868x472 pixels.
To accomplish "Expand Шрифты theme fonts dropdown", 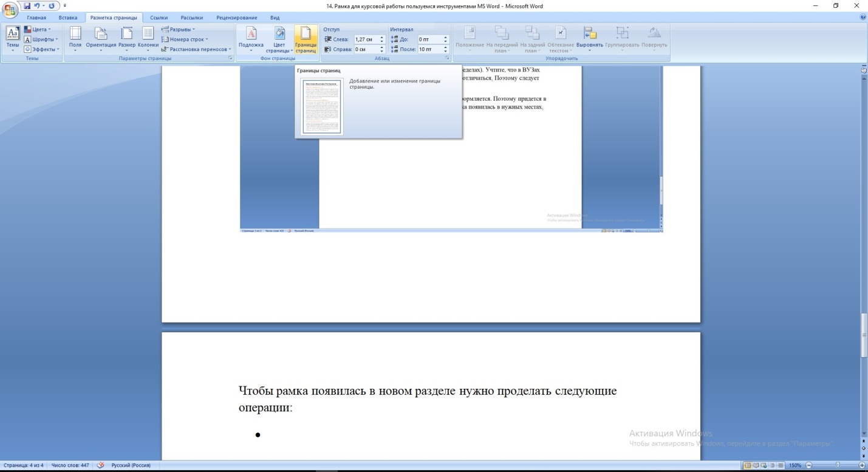I will click(41, 39).
